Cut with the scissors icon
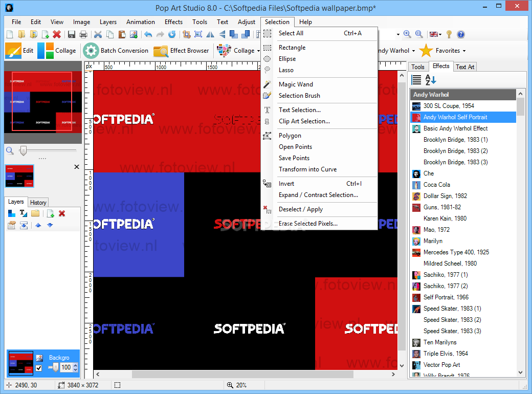This screenshot has height=394, width=532. click(x=98, y=34)
